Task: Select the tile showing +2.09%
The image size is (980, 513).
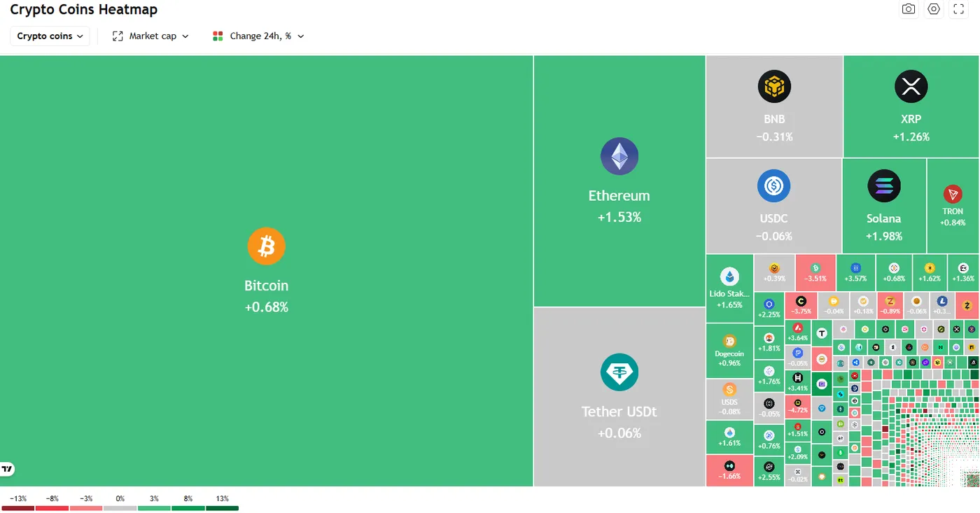Action: point(798,453)
